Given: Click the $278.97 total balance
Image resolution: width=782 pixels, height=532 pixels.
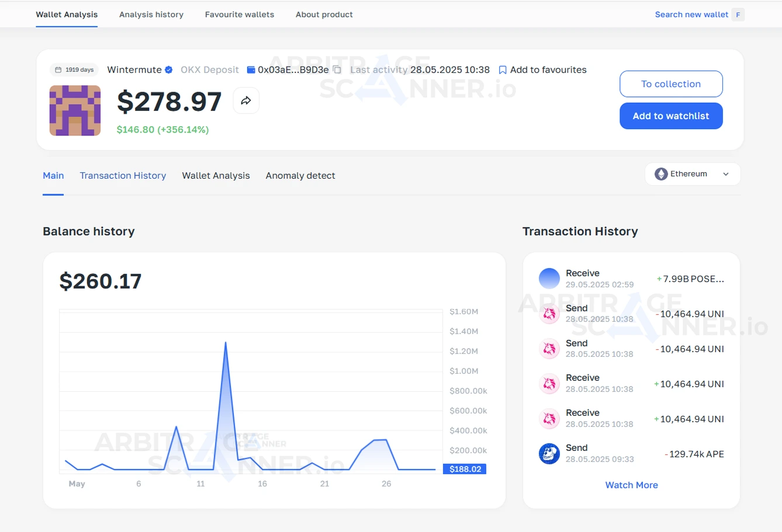Looking at the screenshot, I should click(x=169, y=102).
